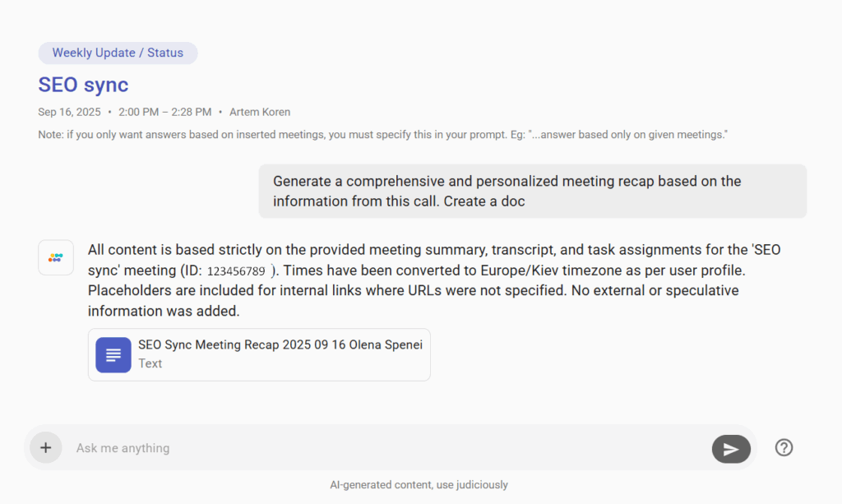Open the SEO Sync Meeting Recap document card
This screenshot has height=504, width=842.
click(x=258, y=354)
